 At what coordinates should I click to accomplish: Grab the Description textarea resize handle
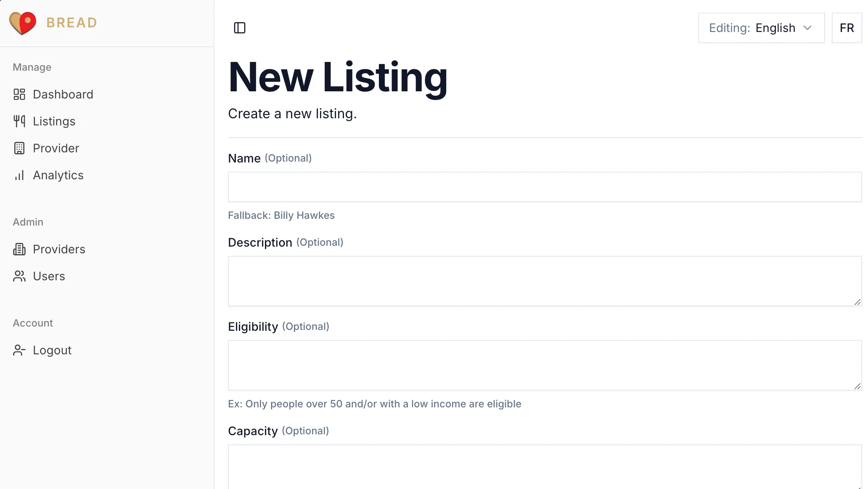[857, 302]
